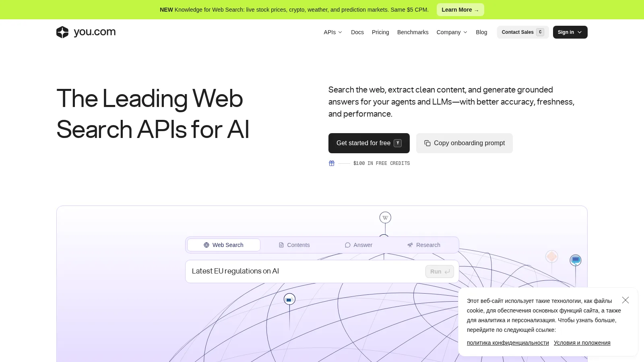The width and height of the screenshot is (644, 362).
Task: Click the Wikipedia node on the globe
Action: [x=385, y=218]
